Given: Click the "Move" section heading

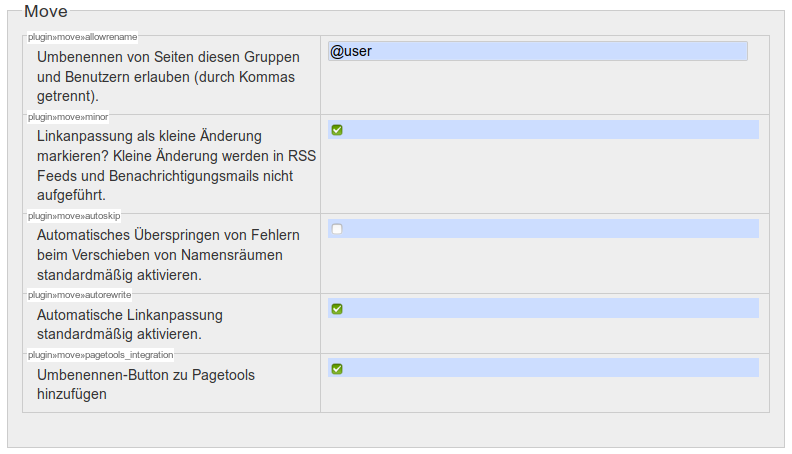Looking at the screenshot, I should [x=46, y=12].
